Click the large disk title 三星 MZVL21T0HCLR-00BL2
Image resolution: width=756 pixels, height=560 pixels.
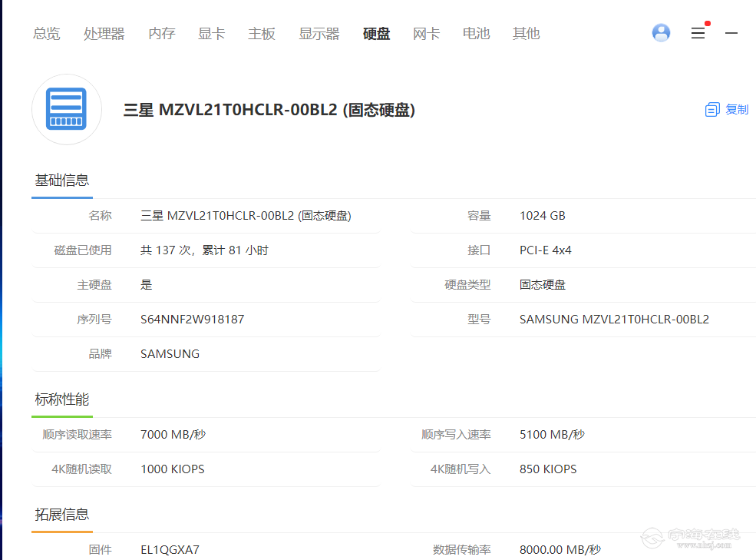click(x=269, y=110)
